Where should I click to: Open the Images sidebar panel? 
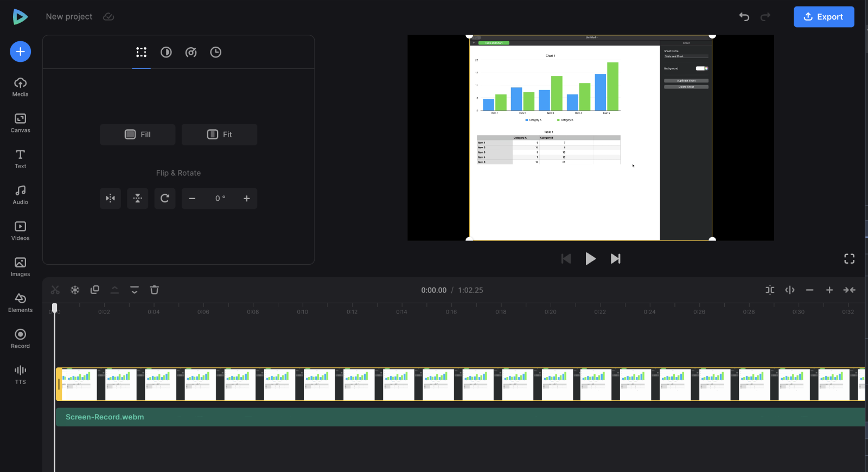click(20, 267)
